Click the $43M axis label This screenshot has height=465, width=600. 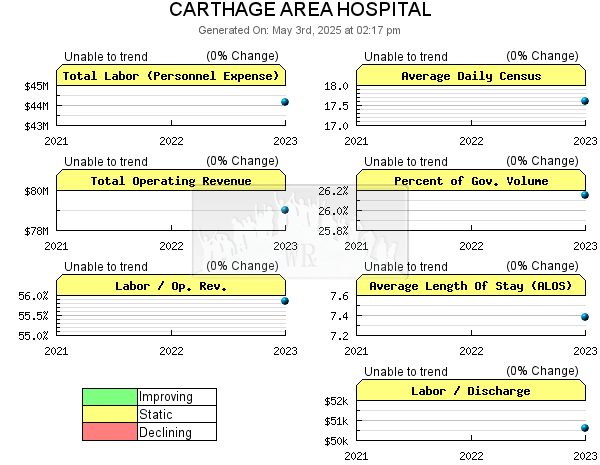point(36,126)
